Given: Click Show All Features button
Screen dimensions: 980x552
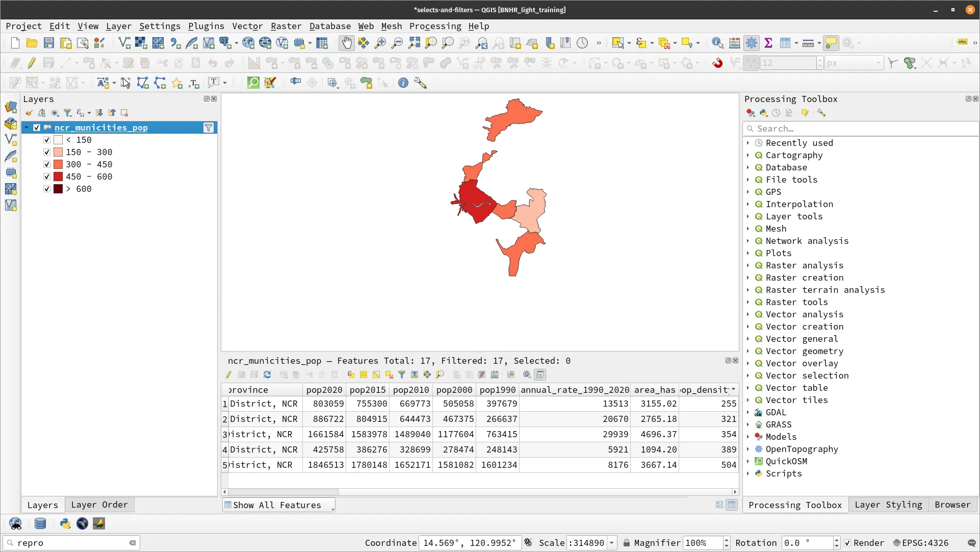Looking at the screenshot, I should 278,505.
